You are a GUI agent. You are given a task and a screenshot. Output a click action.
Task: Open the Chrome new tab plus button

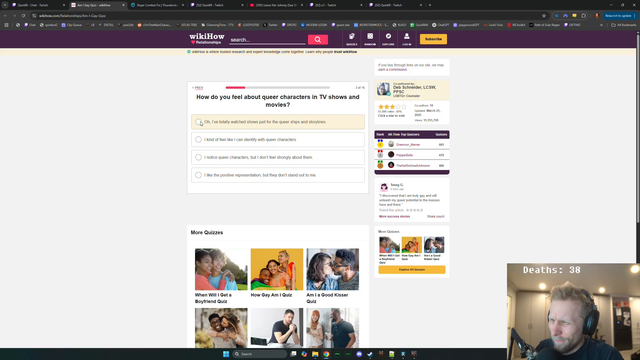click(430, 5)
